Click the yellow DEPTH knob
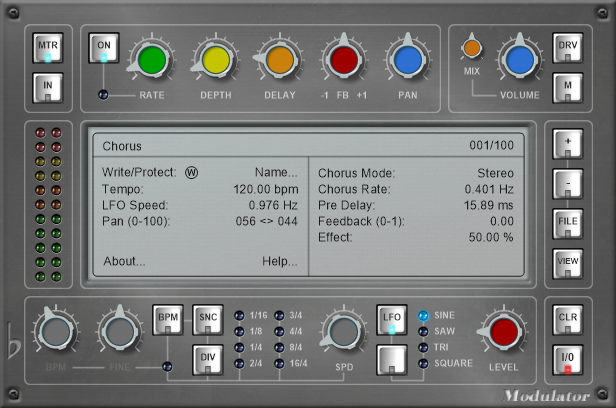Screen dimensions: 616x408 pos(215,60)
